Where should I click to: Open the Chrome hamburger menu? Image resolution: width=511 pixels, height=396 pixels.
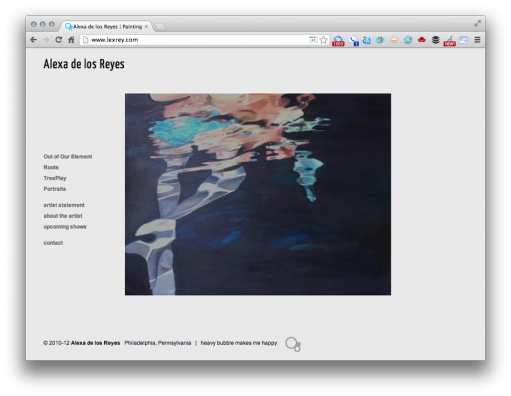pyautogui.click(x=477, y=40)
